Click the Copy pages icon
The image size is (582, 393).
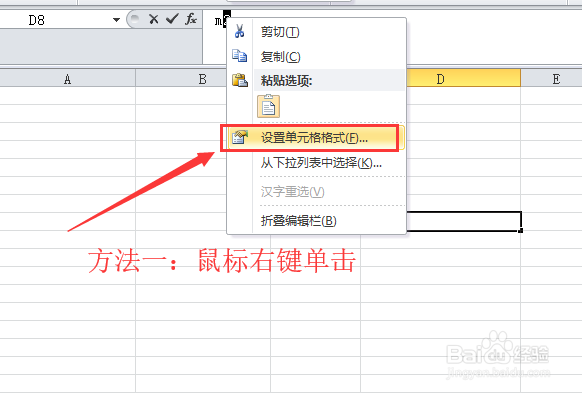[239, 56]
